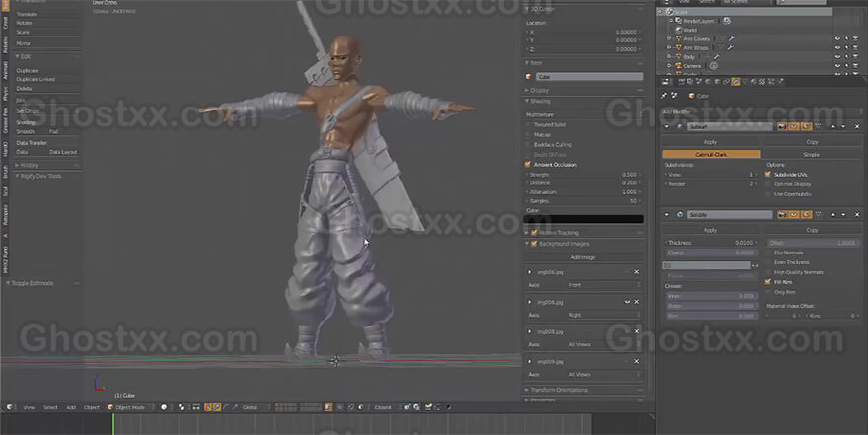This screenshot has height=435, width=868.
Task: Move the Subsurf modifier up
Action: click(832, 126)
